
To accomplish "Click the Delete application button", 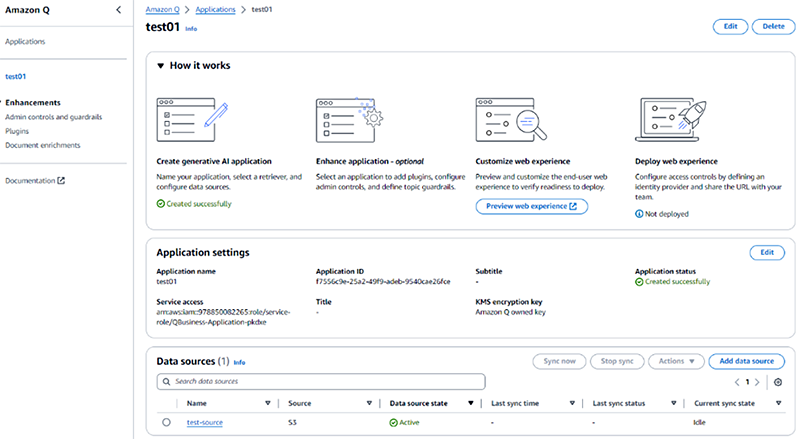I will point(773,27).
